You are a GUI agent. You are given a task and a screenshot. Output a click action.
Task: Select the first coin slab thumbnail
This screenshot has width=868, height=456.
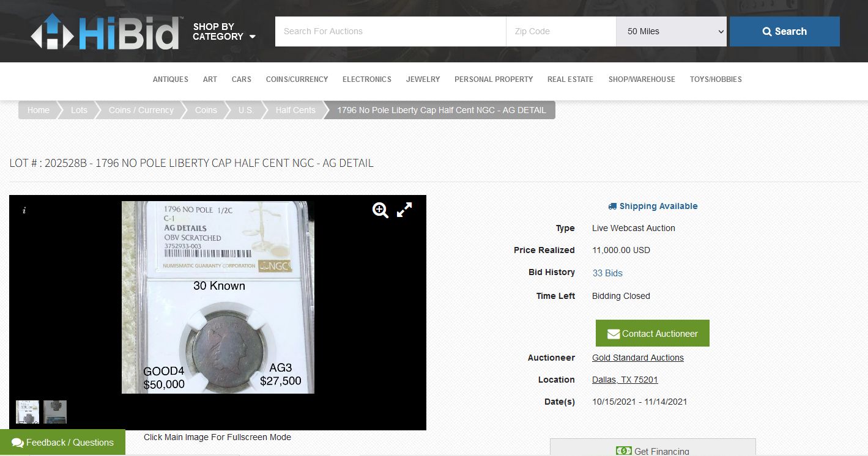pyautogui.click(x=28, y=412)
